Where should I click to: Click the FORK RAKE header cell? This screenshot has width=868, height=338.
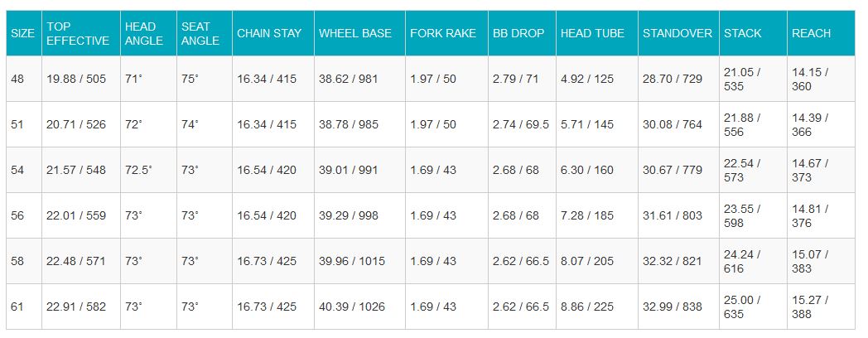click(442, 33)
